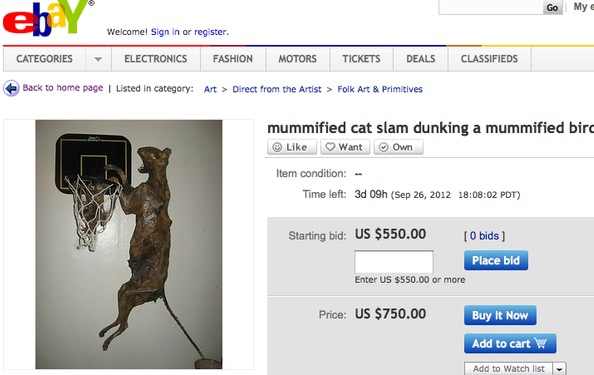The width and height of the screenshot is (594, 375).
Task: Go to the Tickets section
Action: click(x=361, y=59)
